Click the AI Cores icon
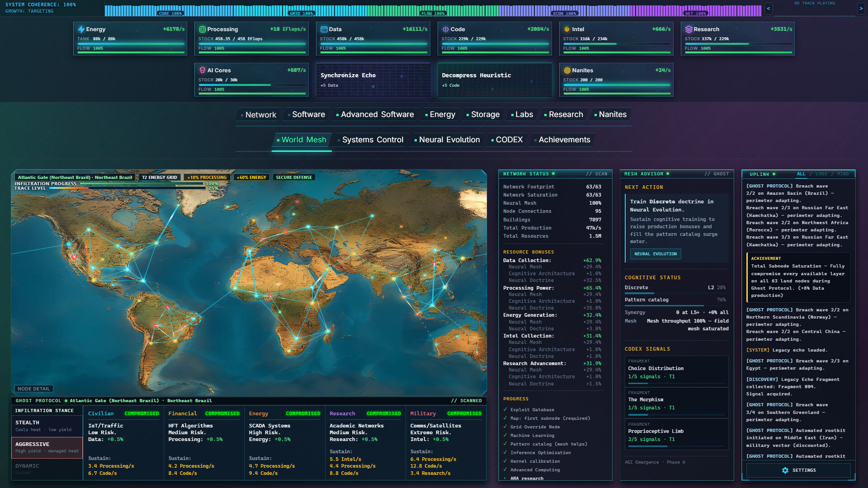Screen dimensions: 868x488 pyautogui.click(x=203, y=70)
